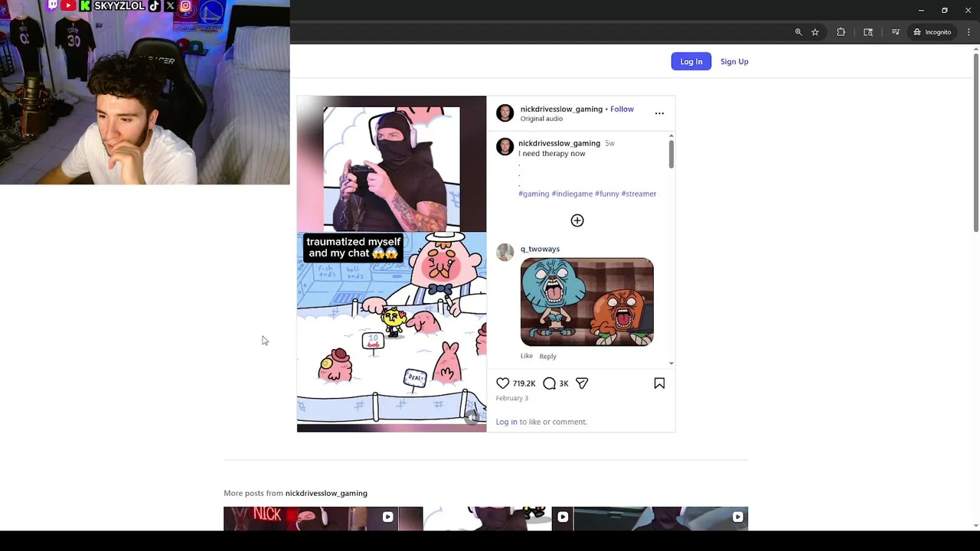Share the post with the paper plane icon
Screen dimensions: 980x551
pyautogui.click(x=582, y=383)
